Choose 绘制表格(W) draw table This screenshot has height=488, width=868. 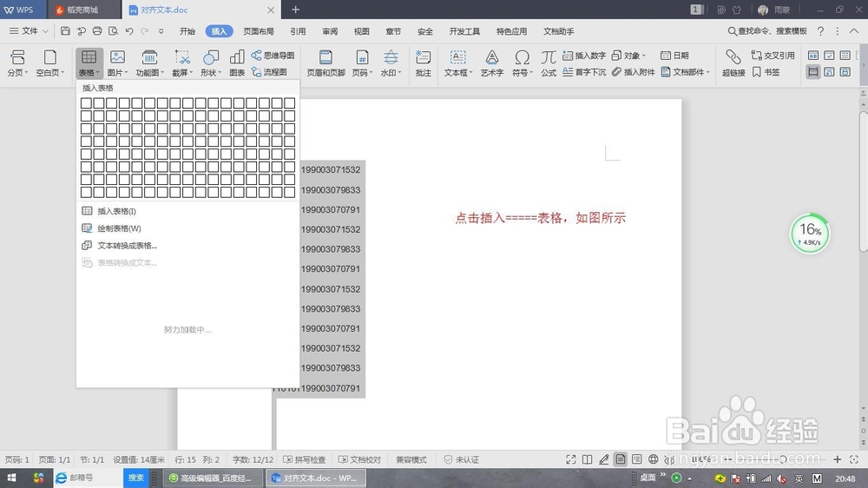pos(187,228)
